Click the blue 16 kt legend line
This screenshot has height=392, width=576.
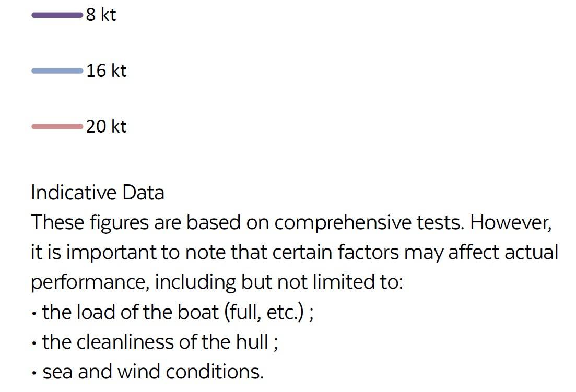pos(57,71)
